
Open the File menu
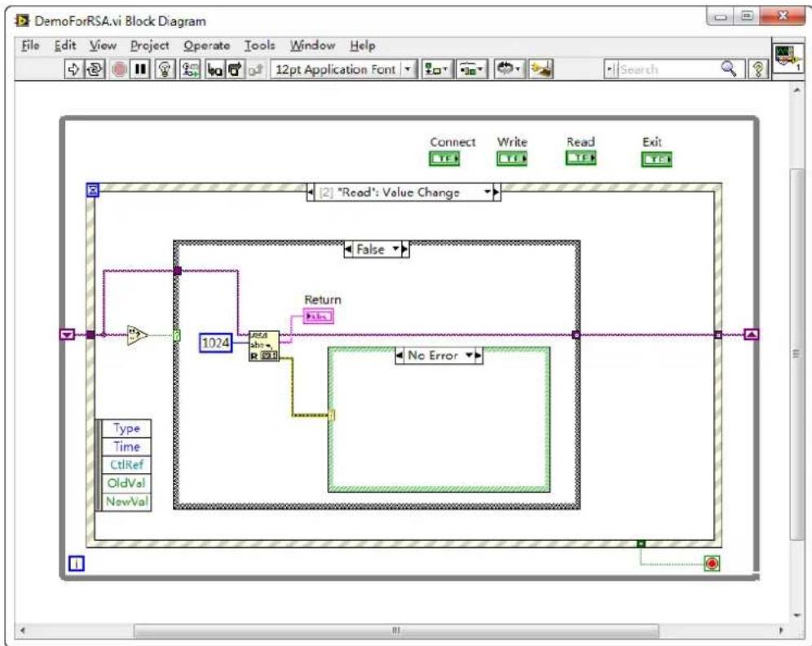tap(30, 46)
